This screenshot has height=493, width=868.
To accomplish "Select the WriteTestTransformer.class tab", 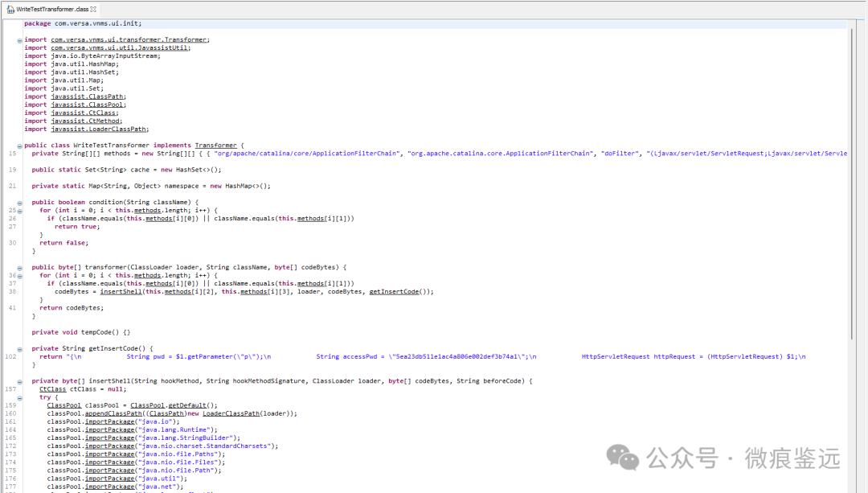I will pyautogui.click(x=50, y=10).
